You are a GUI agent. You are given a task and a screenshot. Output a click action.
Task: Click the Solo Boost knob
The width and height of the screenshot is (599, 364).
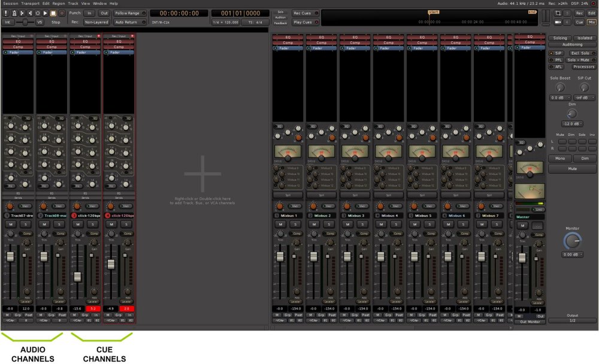tap(560, 87)
